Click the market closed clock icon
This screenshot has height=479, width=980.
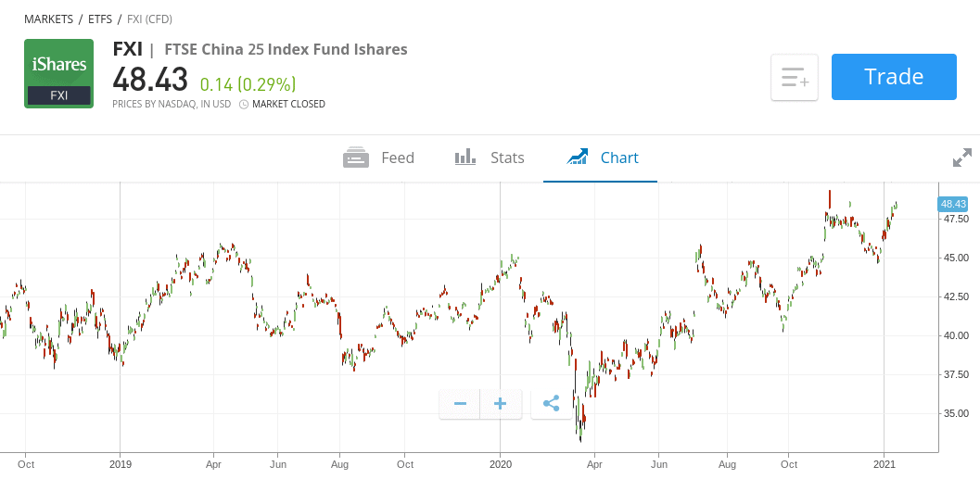point(244,105)
